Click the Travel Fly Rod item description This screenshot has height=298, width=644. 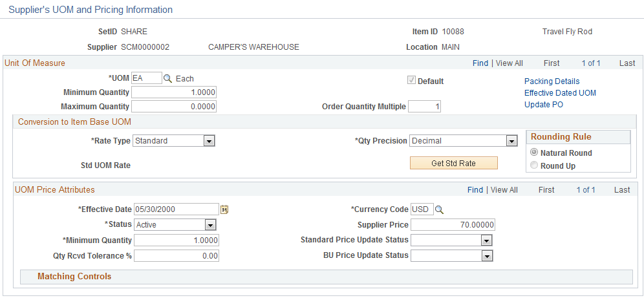(567, 32)
